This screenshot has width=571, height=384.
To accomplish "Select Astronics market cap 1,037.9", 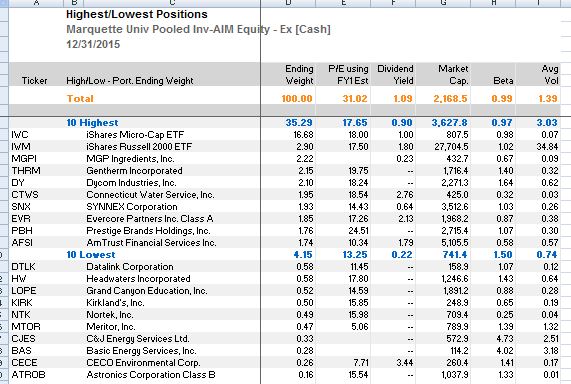I will click(455, 375).
